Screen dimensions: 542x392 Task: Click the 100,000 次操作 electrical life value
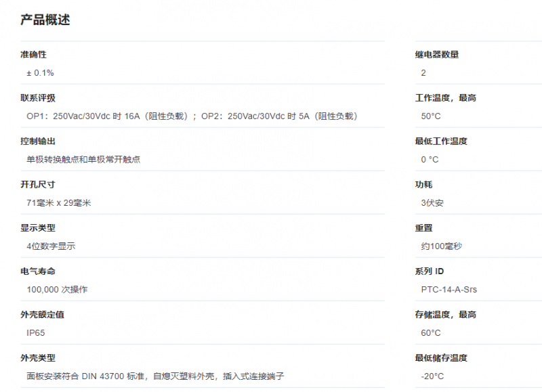[x=57, y=289]
